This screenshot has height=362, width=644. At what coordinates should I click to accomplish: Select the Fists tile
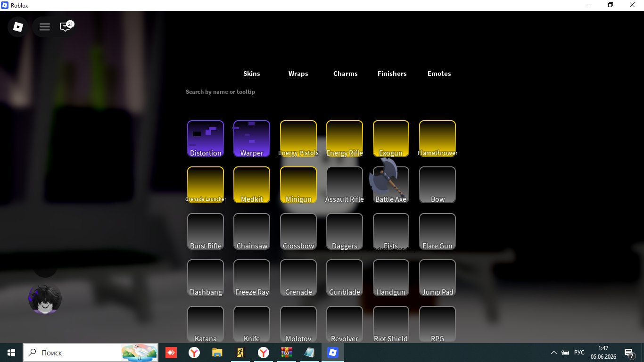pyautogui.click(x=391, y=231)
